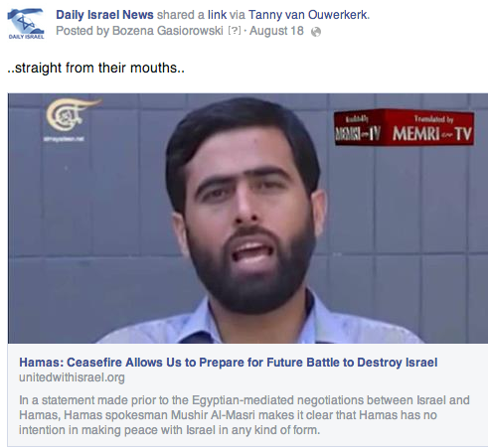This screenshot has height=448, width=488.
Task: Click the left MEMRI TV cube face
Action: [x=359, y=128]
